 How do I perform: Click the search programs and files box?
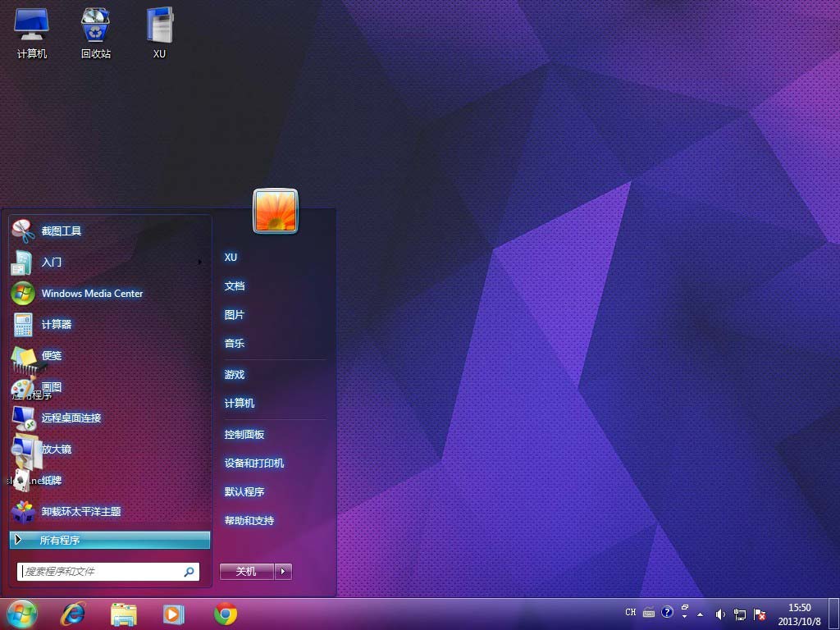pos(103,572)
